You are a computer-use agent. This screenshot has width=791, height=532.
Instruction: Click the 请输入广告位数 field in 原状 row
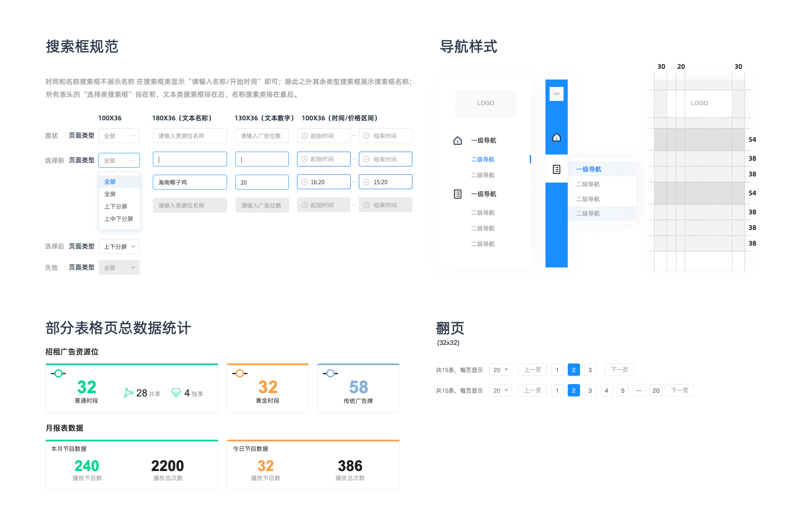(262, 136)
